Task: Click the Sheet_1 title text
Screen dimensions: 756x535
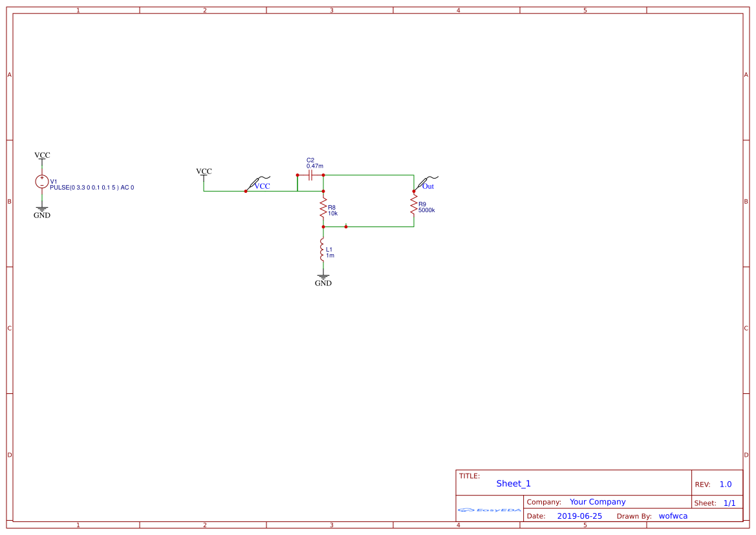Action: pyautogui.click(x=513, y=483)
